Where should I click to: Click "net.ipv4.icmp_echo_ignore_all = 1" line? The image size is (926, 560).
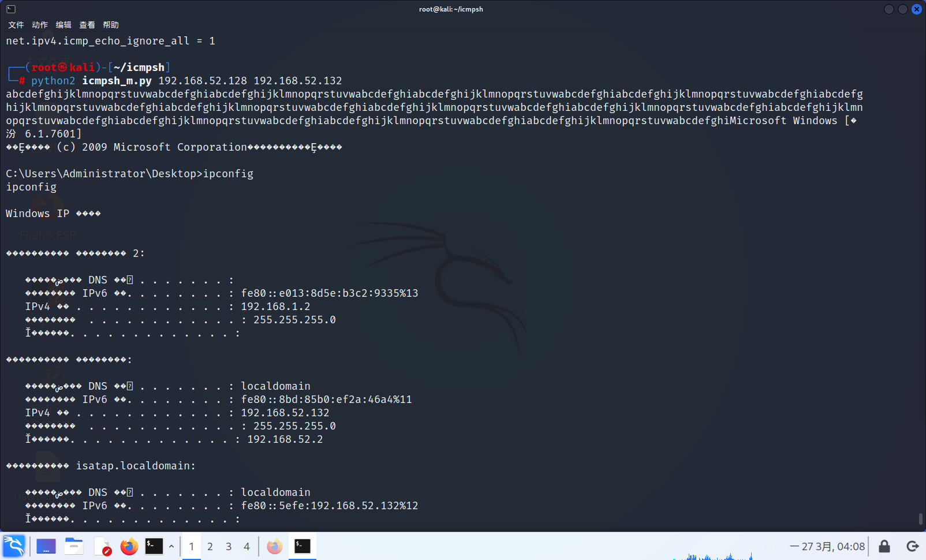pos(111,41)
